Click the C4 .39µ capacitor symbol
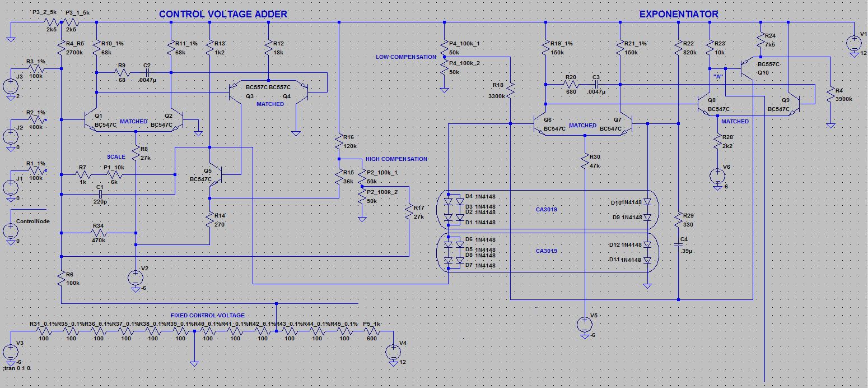 678,245
